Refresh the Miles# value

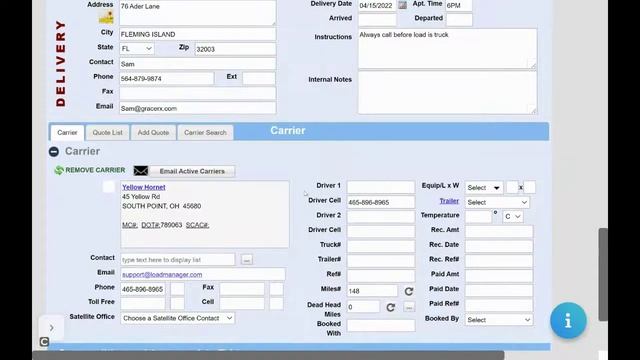(409, 291)
